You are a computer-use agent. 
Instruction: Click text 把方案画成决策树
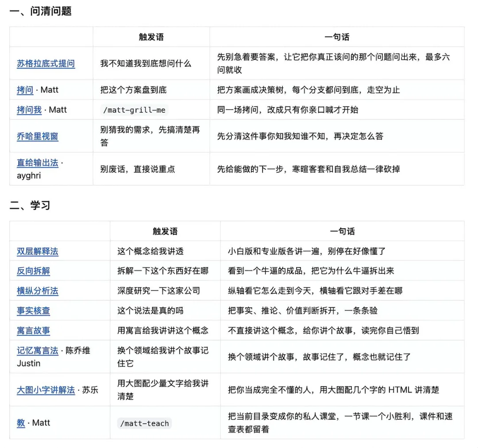tap(251, 90)
